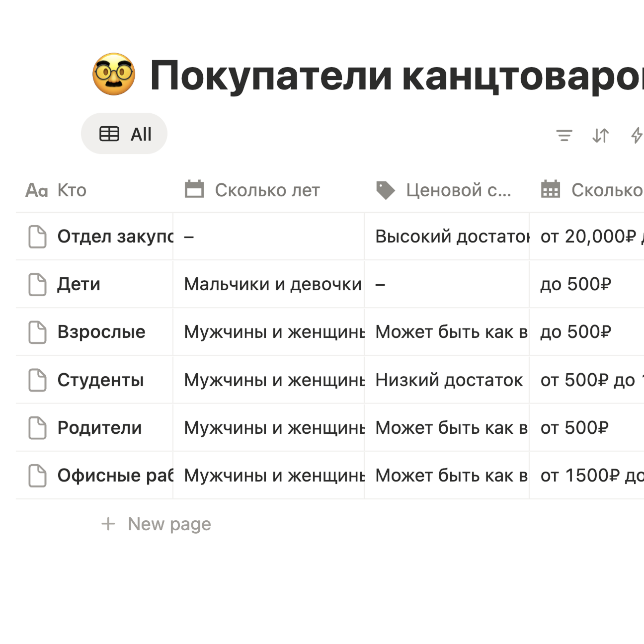Open the filter icon in the toolbar
This screenshot has width=644, height=644.
564,135
